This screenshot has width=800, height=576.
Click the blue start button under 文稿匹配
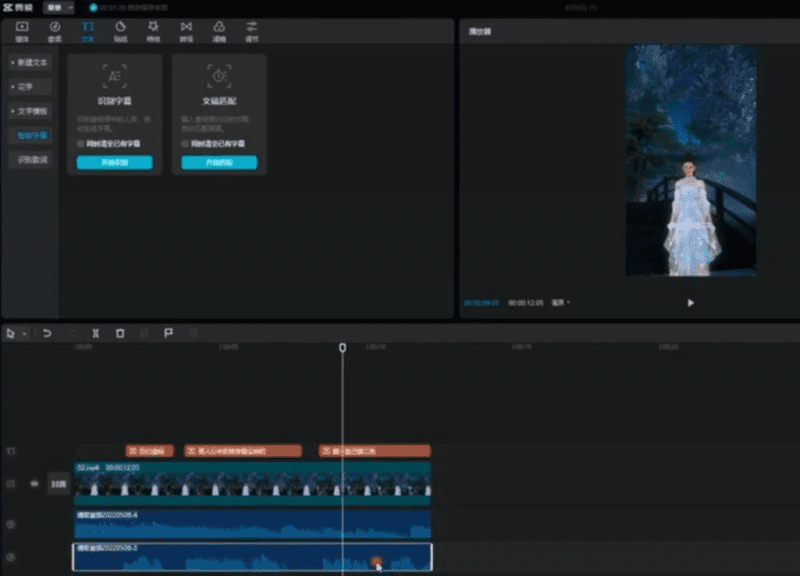(219, 162)
